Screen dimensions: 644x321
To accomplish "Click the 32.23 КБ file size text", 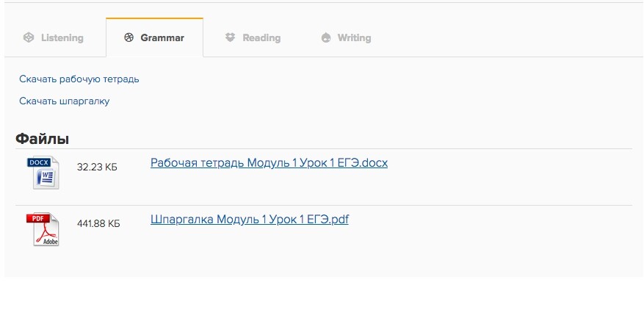I will (97, 167).
